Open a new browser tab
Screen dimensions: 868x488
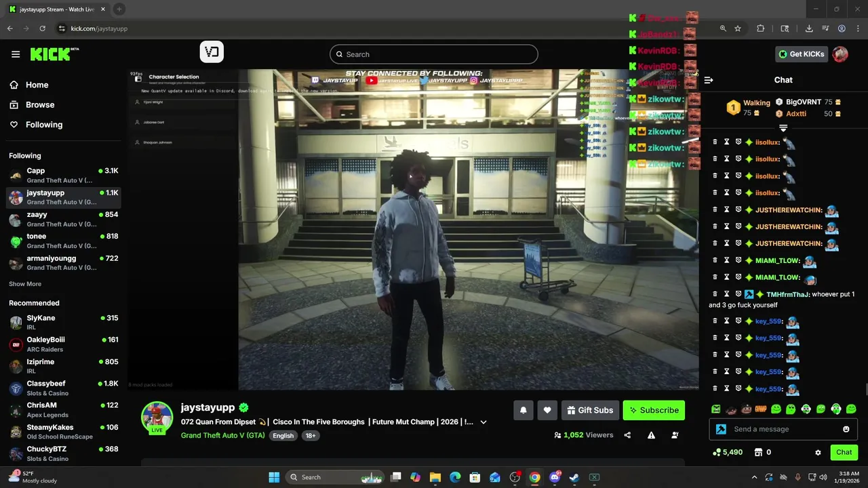pos(119,9)
